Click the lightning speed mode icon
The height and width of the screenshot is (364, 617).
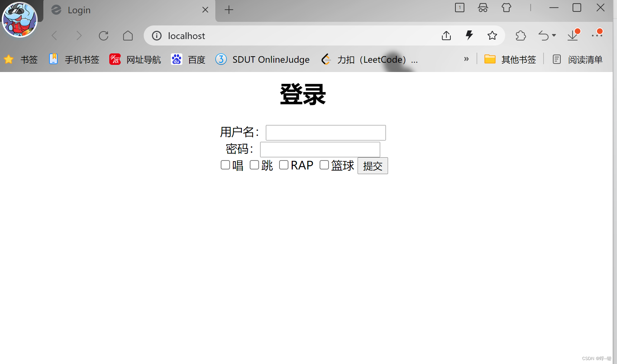coord(469,35)
